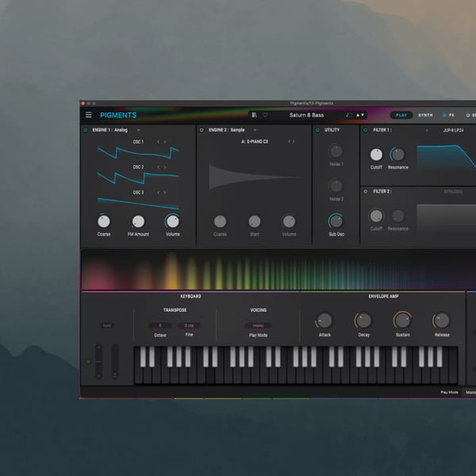This screenshot has width=476, height=476.
Task: Click the Transpose Fine cents value field
Action: (189, 325)
